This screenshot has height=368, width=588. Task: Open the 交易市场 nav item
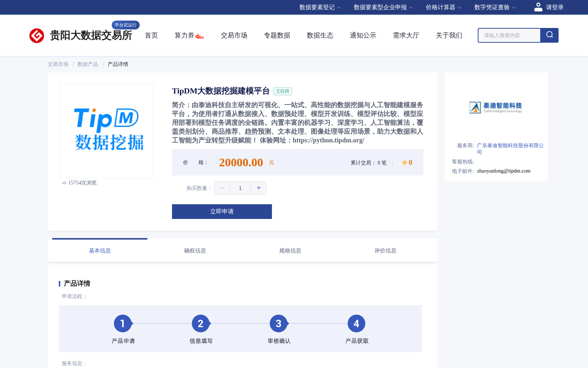[x=234, y=35]
